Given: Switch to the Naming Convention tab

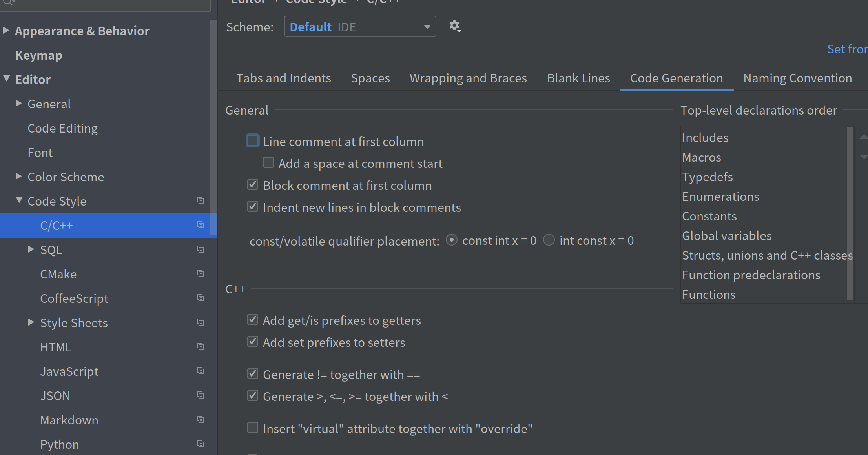Looking at the screenshot, I should tap(797, 78).
